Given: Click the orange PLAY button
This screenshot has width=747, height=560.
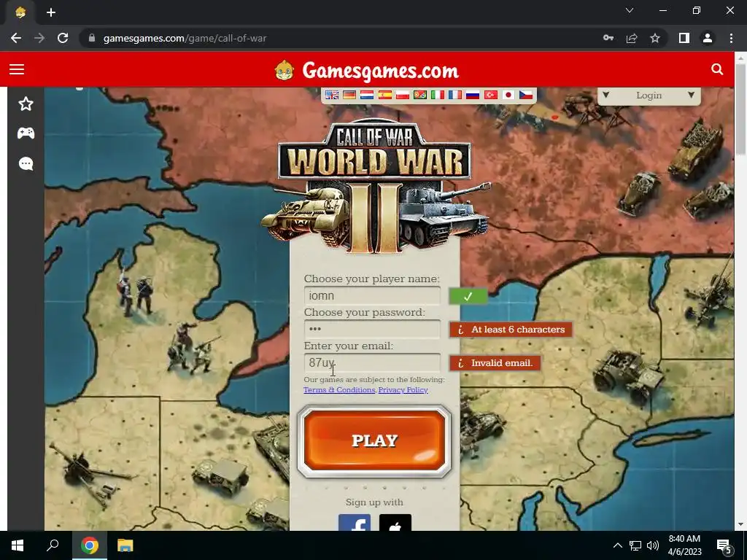Looking at the screenshot, I should coord(374,441).
